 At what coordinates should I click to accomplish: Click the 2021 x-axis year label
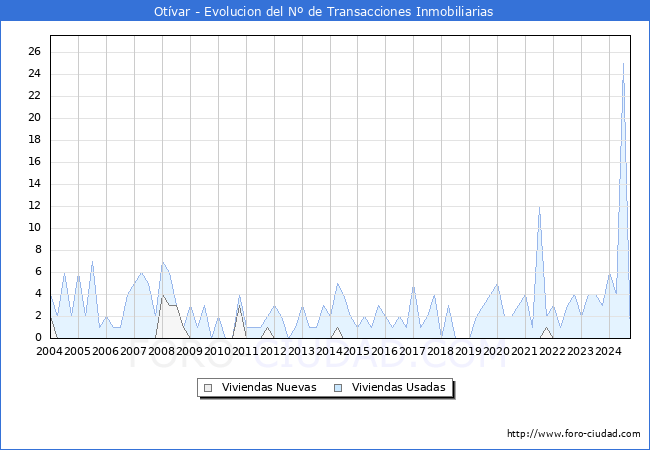click(524, 351)
